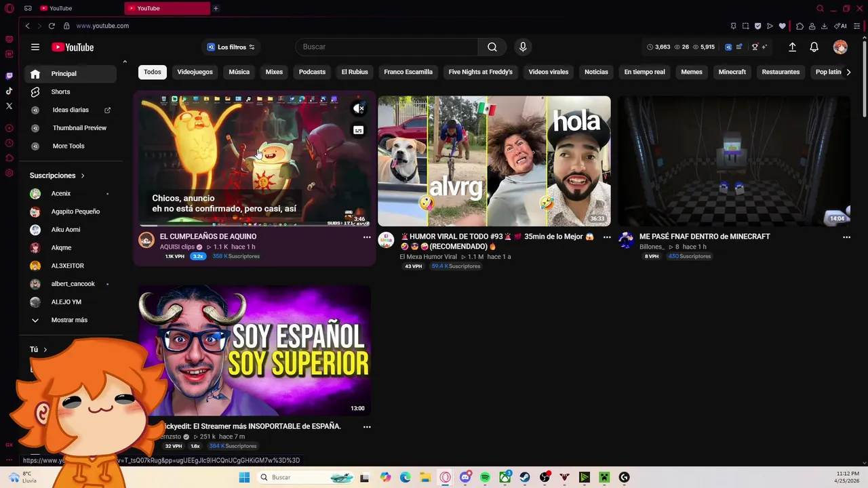Expand the Suscripciones section chevron
The height and width of the screenshot is (488, 868).
pos(83,176)
